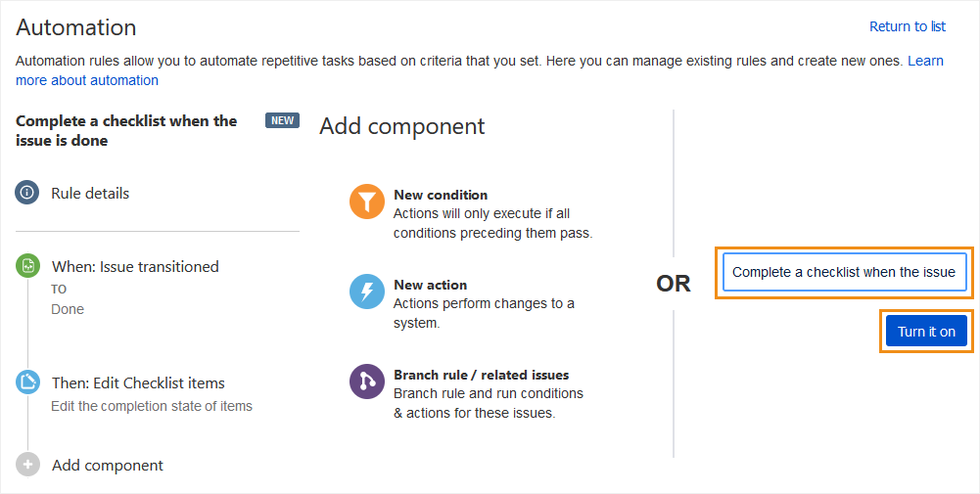980x494 pixels.
Task: Choose the New action option
Action: [430, 285]
